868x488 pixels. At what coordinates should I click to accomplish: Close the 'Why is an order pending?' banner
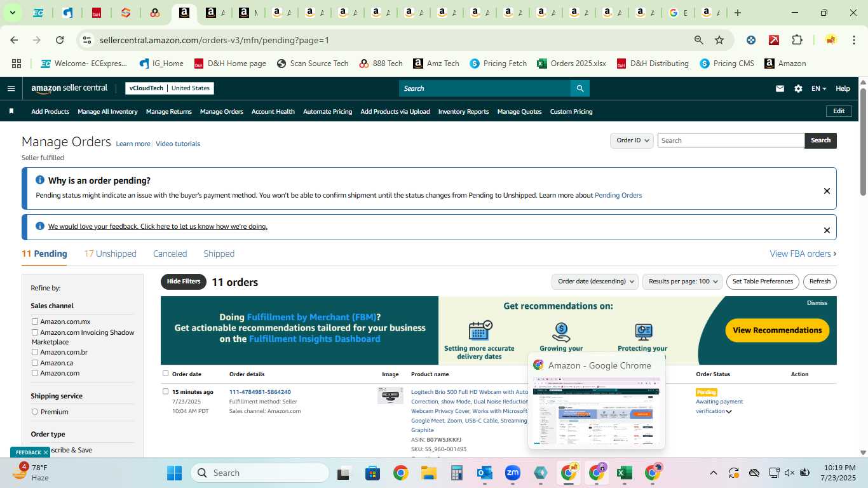827,191
